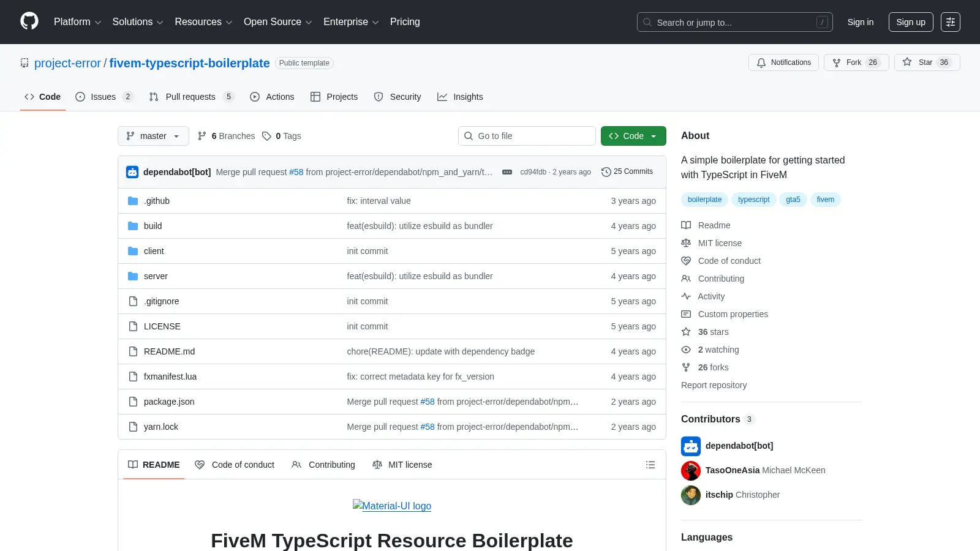
Task: Select the README tab
Action: tap(154, 465)
